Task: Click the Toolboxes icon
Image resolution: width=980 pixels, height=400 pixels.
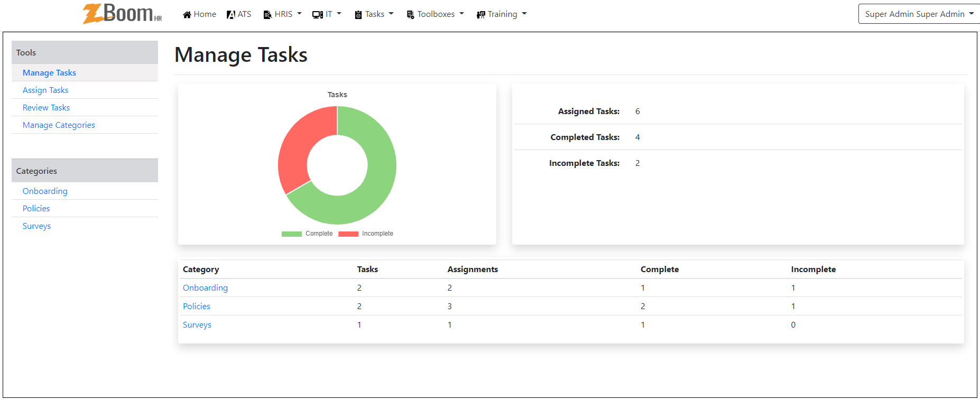Action: point(410,15)
